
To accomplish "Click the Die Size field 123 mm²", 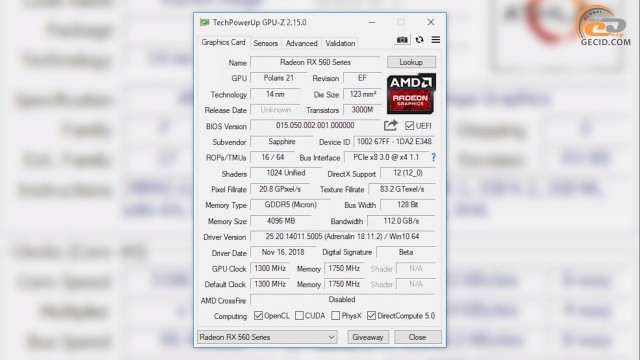I will [x=362, y=94].
